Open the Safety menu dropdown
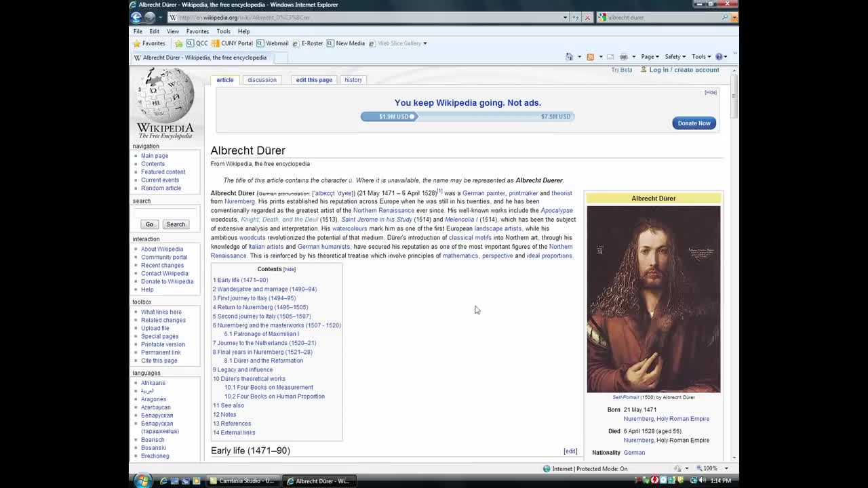 pos(675,57)
